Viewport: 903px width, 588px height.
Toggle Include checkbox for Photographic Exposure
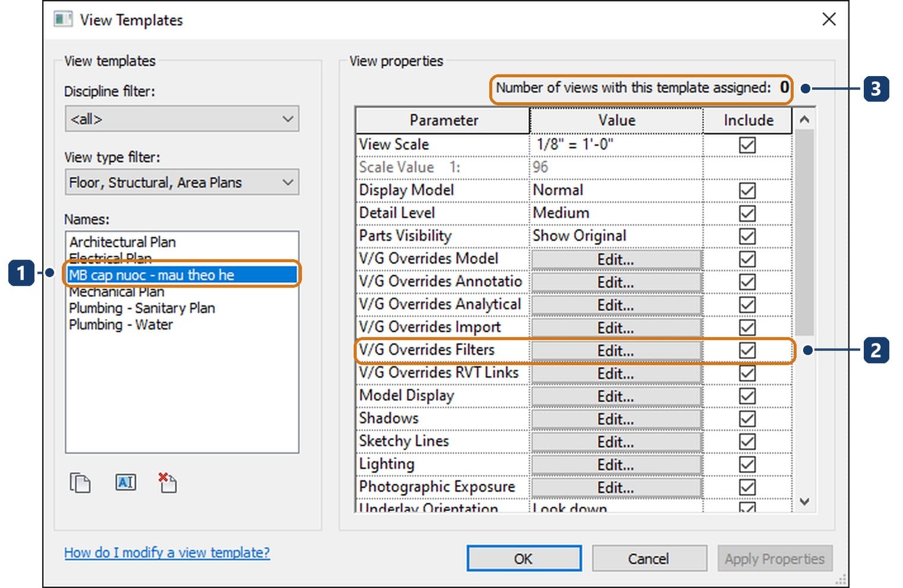pos(747,488)
